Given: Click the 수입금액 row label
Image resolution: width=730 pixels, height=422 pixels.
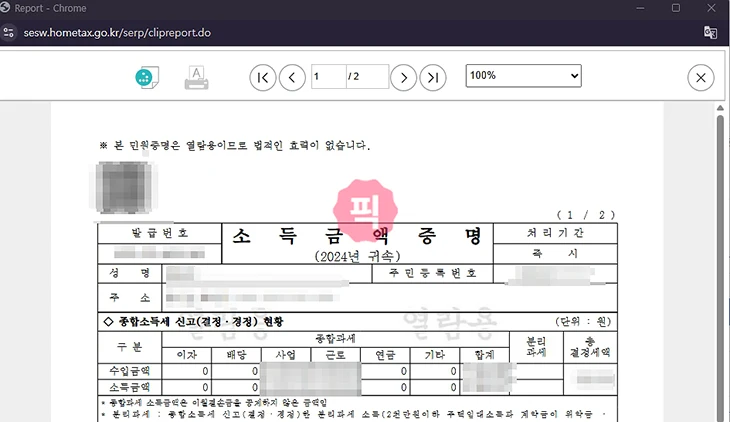Looking at the screenshot, I should (x=129, y=371).
